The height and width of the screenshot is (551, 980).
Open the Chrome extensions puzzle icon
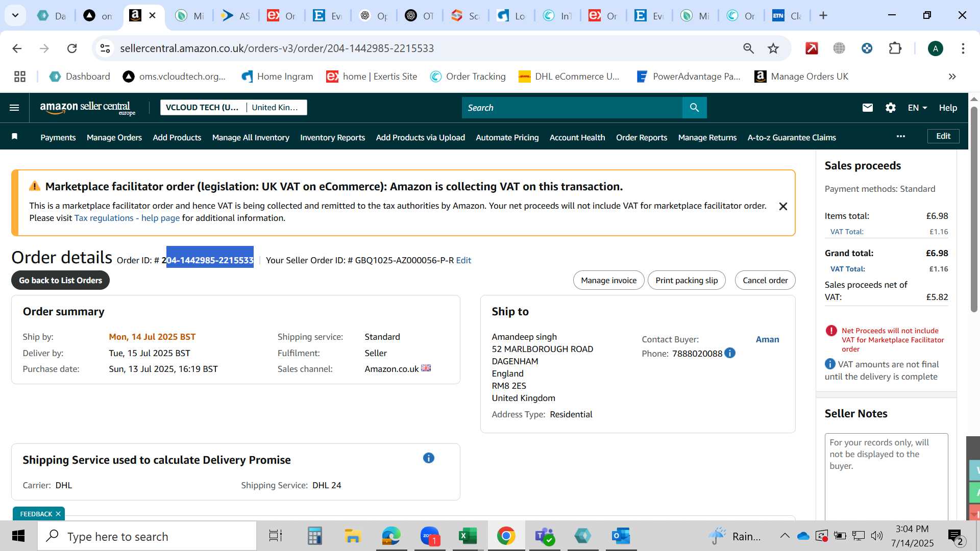895,48
